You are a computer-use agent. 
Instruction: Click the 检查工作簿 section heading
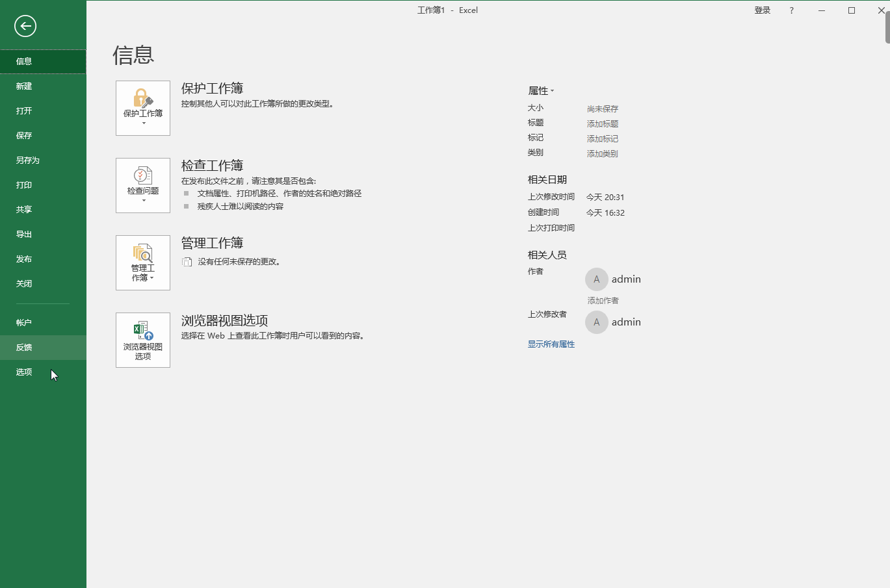pos(212,166)
